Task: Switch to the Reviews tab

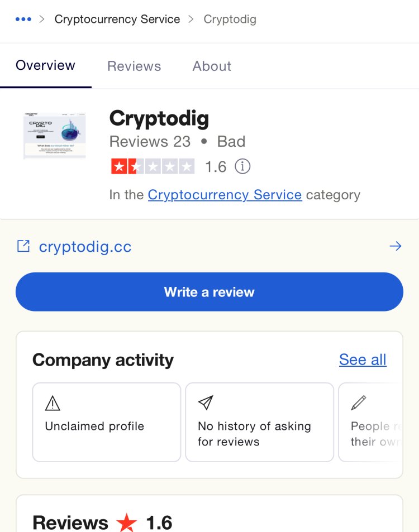Action: (x=134, y=66)
